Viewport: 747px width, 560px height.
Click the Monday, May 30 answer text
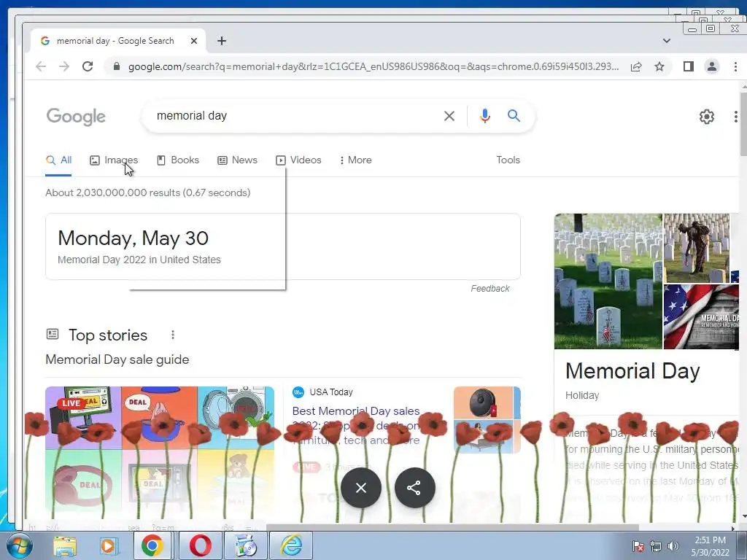pyautogui.click(x=133, y=238)
